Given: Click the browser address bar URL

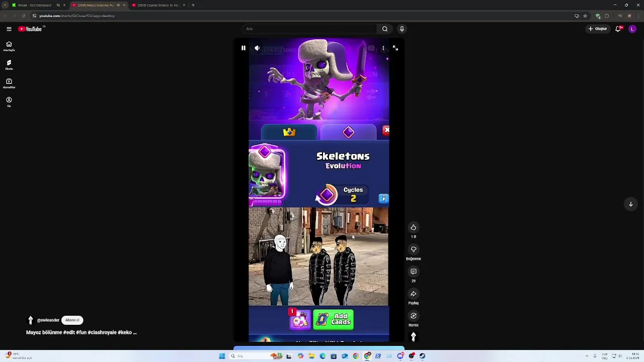Looking at the screenshot, I should (x=77, y=16).
